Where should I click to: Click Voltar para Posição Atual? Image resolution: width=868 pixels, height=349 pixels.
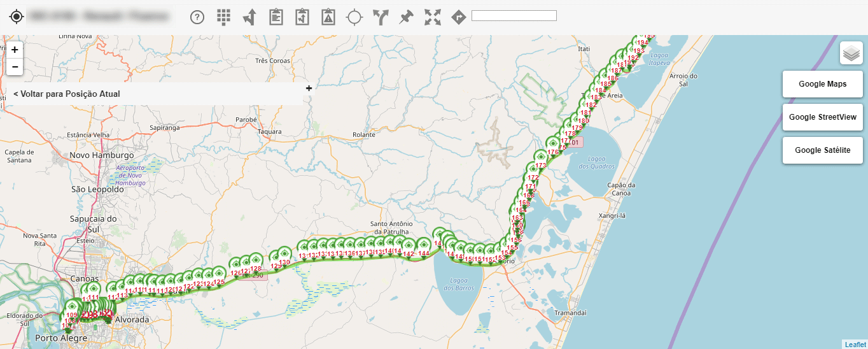pos(67,94)
